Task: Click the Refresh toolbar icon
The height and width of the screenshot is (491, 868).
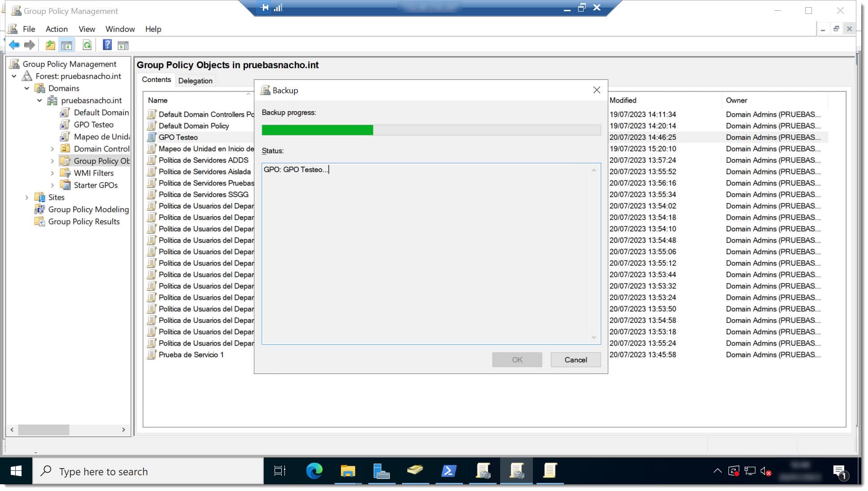Action: click(87, 45)
